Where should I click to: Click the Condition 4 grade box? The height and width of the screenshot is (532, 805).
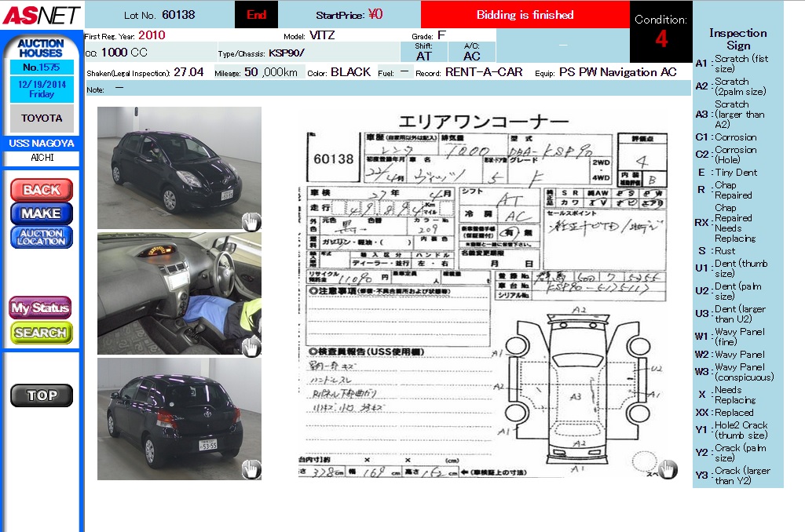coord(660,32)
